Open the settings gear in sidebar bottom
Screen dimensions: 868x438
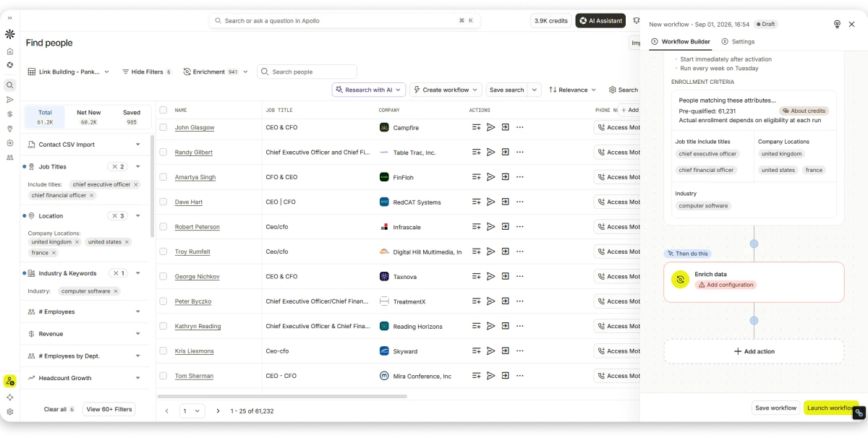9,412
